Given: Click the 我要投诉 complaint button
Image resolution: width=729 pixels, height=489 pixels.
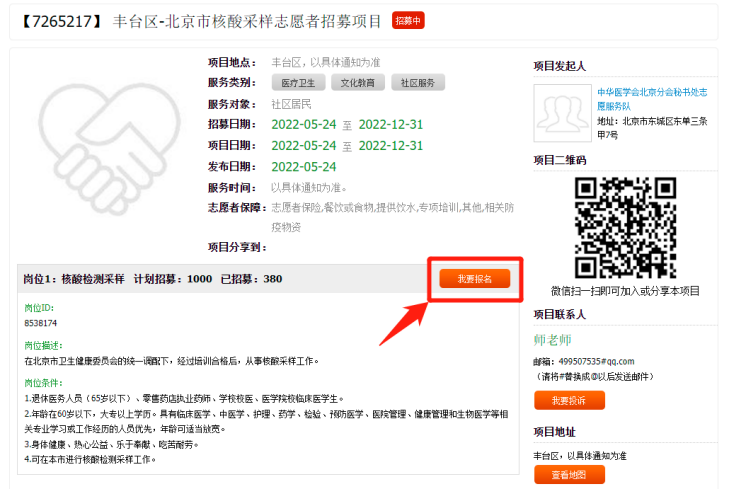Looking at the screenshot, I should point(570,400).
